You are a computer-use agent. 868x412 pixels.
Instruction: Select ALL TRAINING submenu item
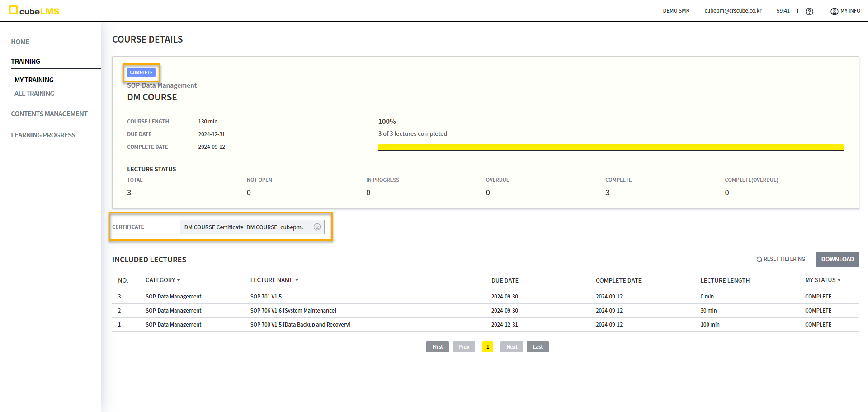click(x=34, y=94)
